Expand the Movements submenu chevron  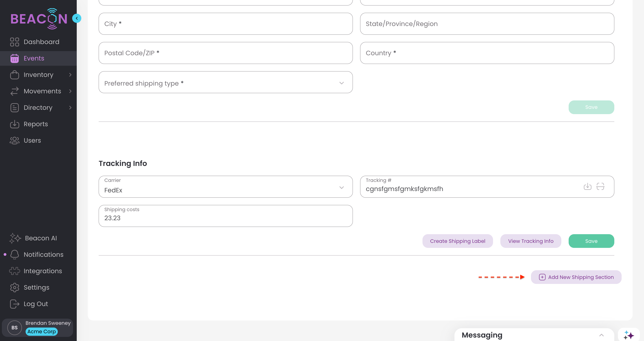pos(70,91)
